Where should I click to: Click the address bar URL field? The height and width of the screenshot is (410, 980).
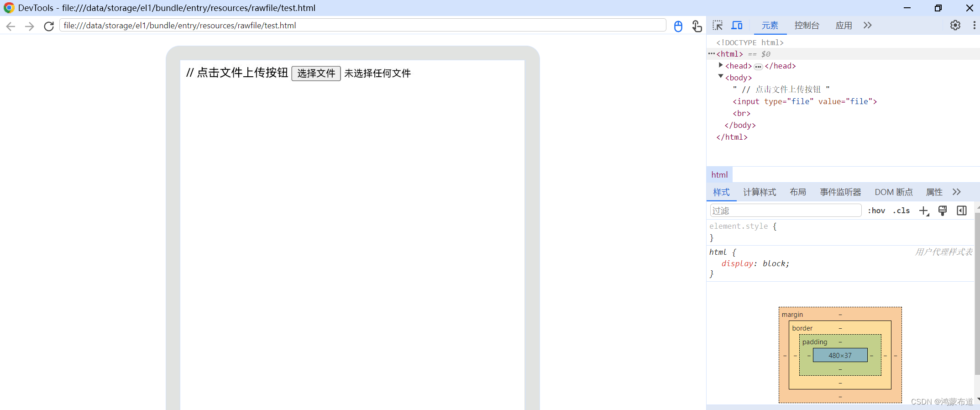[x=362, y=26]
